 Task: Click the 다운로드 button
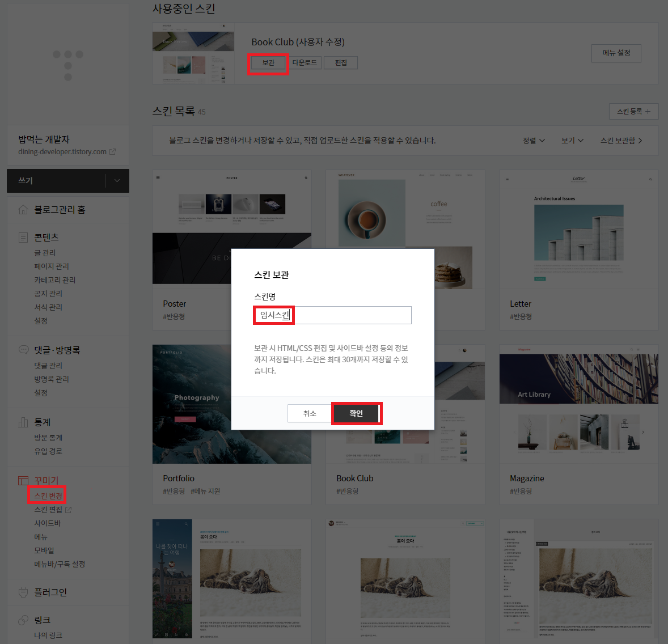point(305,62)
